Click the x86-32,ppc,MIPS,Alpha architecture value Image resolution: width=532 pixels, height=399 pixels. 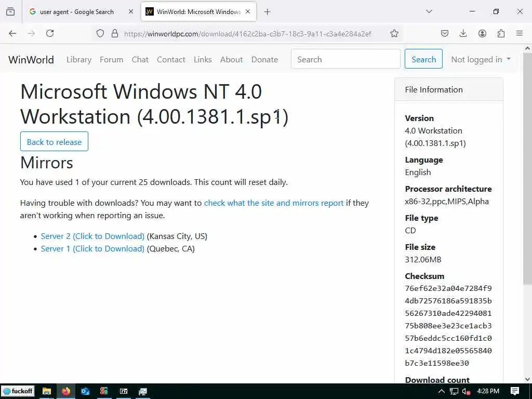[447, 202]
